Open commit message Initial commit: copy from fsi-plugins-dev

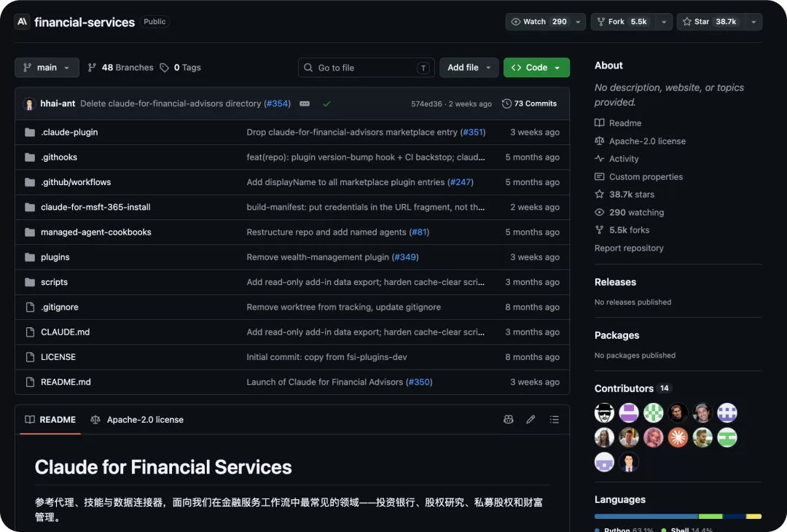pyautogui.click(x=326, y=357)
